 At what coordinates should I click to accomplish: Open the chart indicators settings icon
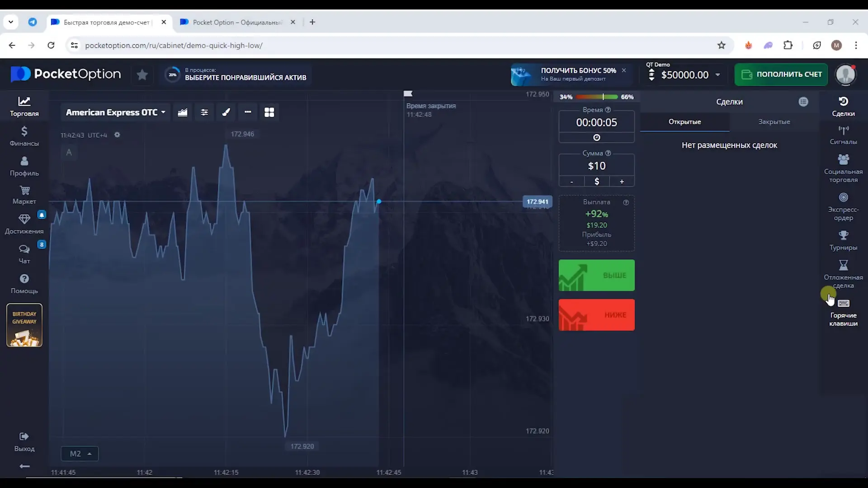tap(204, 112)
